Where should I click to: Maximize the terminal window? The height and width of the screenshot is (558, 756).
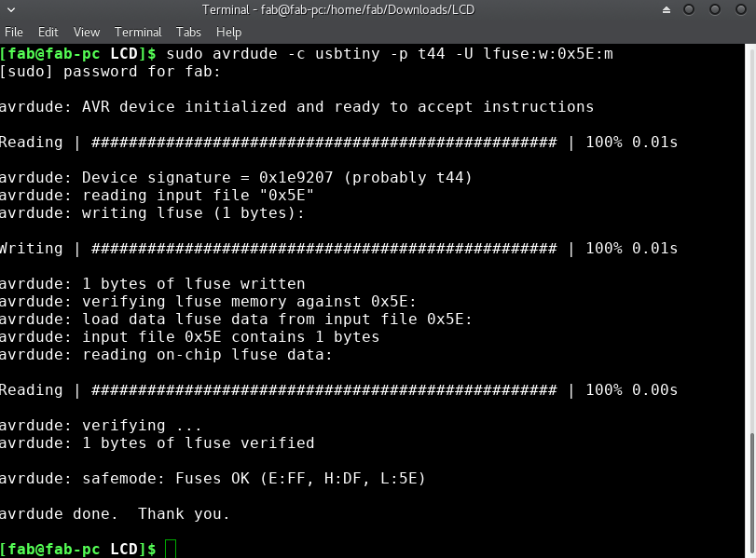click(x=715, y=9)
